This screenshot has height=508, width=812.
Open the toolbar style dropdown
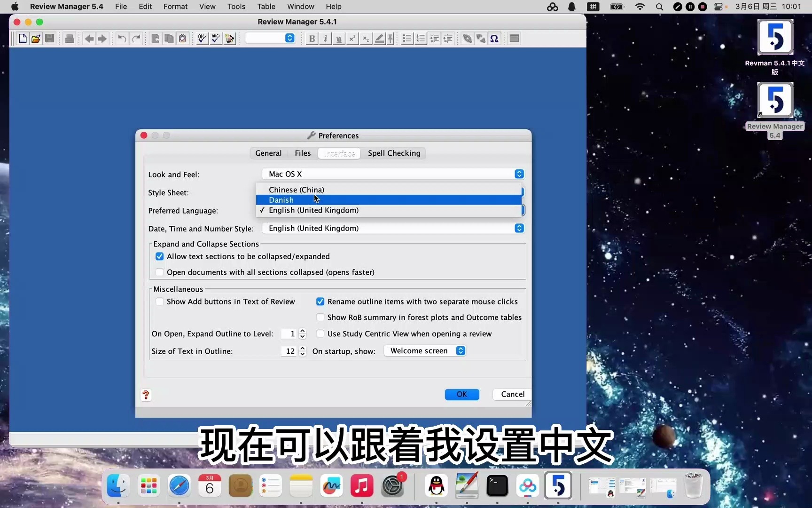(270, 38)
